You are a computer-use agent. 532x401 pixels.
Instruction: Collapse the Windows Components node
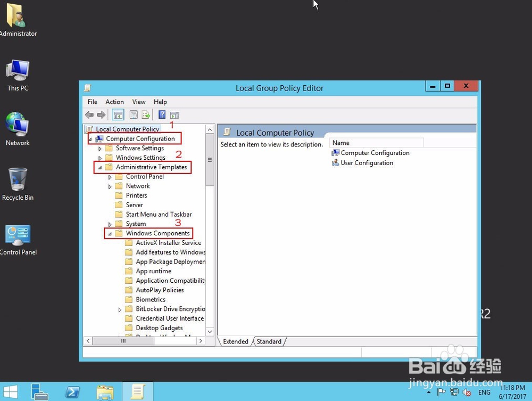(110, 234)
